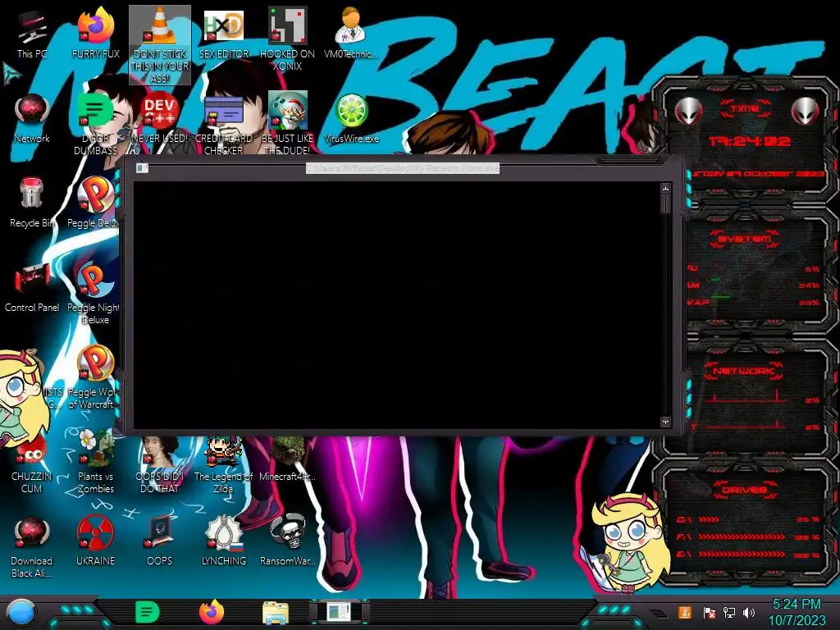The height and width of the screenshot is (630, 840).
Task: Open File Explorer from the taskbar
Action: click(x=276, y=613)
